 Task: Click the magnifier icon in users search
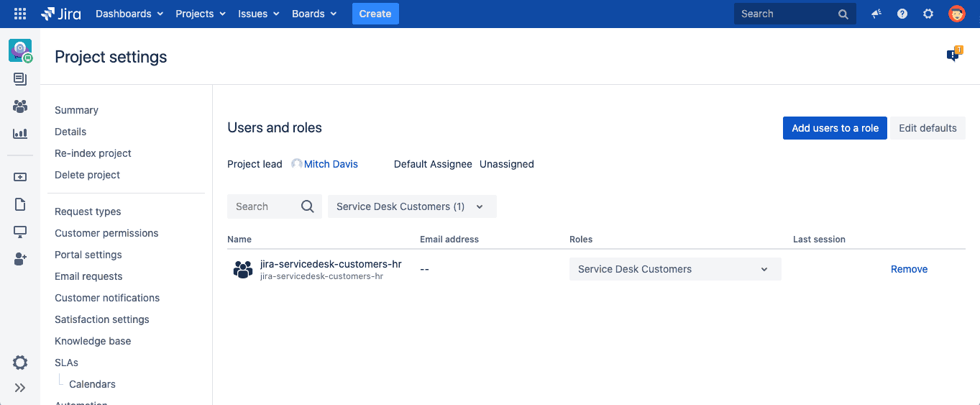[308, 206]
